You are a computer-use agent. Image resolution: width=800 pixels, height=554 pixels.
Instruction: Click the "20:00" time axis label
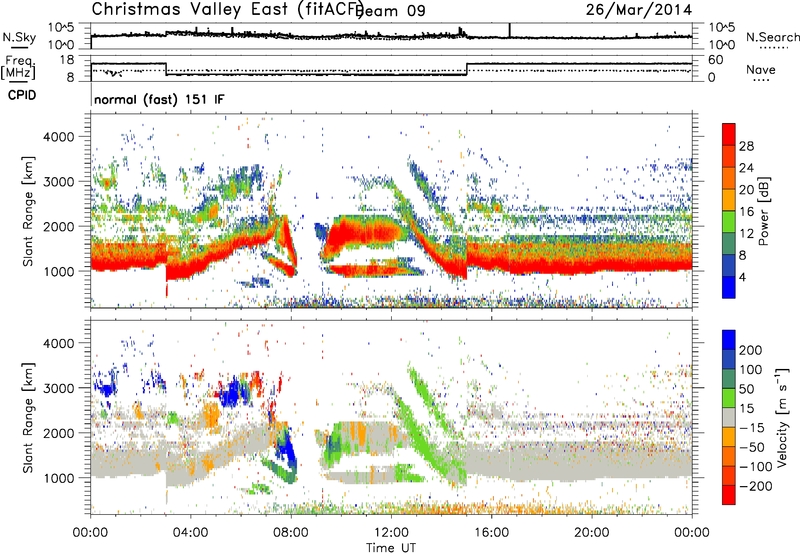point(591,533)
